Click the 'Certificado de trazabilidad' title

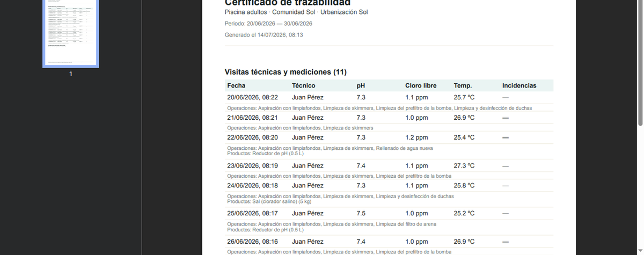(x=288, y=3)
